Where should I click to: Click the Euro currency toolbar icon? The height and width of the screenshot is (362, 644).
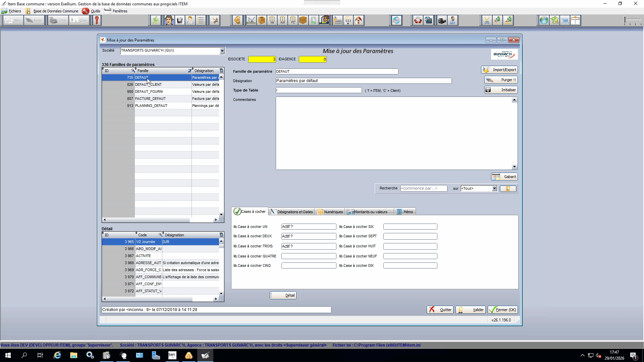(238, 20)
